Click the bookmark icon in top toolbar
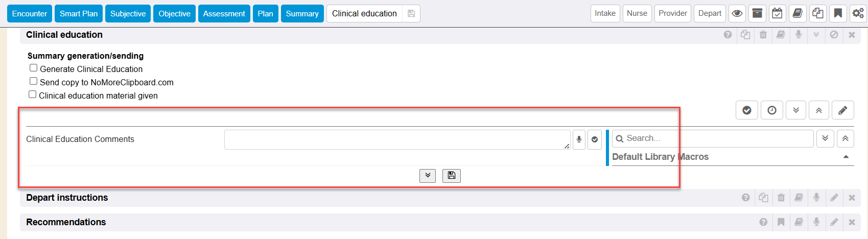This screenshot has width=868, height=239. pyautogui.click(x=838, y=14)
